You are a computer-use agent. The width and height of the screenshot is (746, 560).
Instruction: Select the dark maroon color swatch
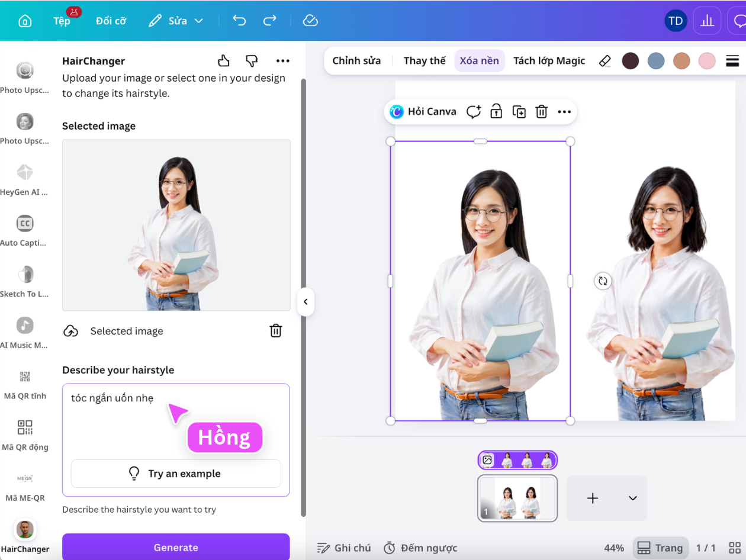coord(631,60)
